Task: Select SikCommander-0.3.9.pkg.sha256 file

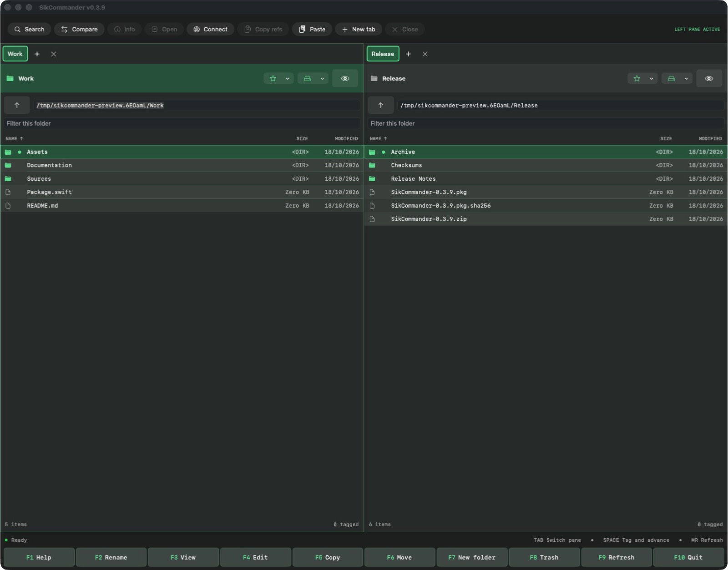Action: coord(546,206)
